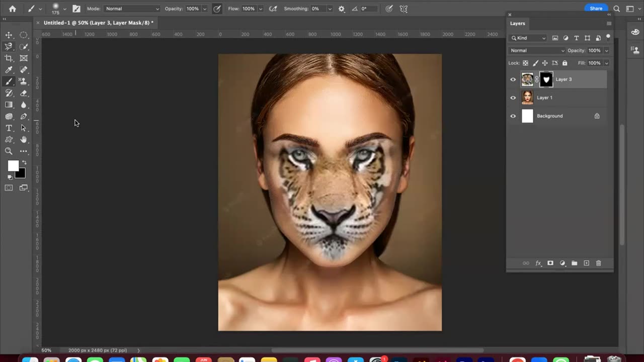Select the Clone Stamp tool
Viewport: 644px width, 362px height.
click(24, 81)
